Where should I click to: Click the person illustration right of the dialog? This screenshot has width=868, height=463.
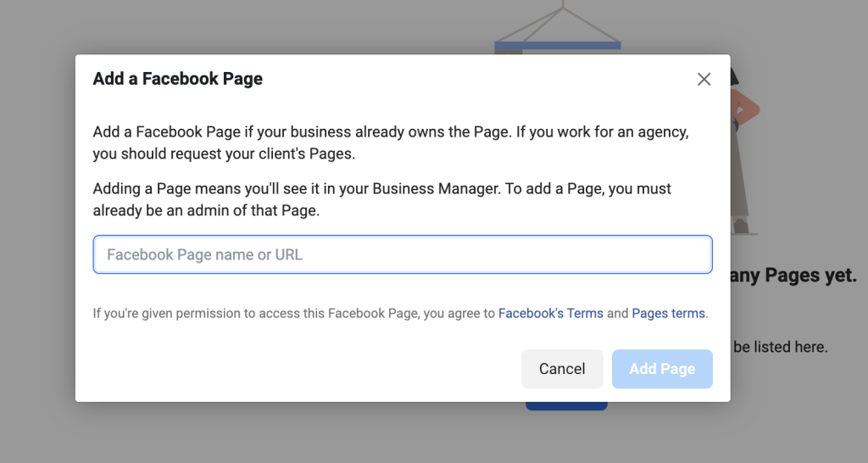[x=743, y=170]
